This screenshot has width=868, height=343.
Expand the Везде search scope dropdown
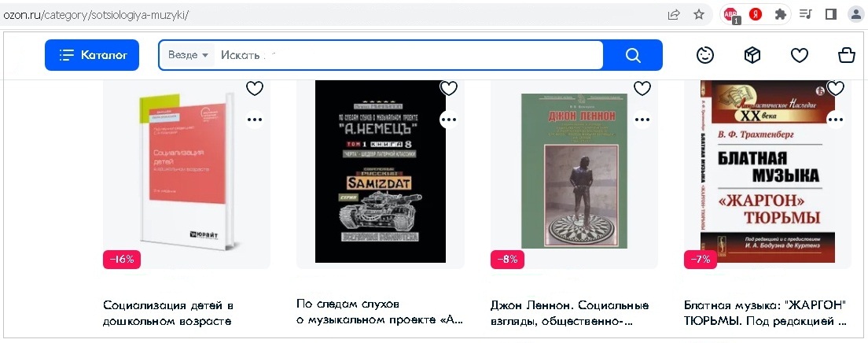pos(188,55)
